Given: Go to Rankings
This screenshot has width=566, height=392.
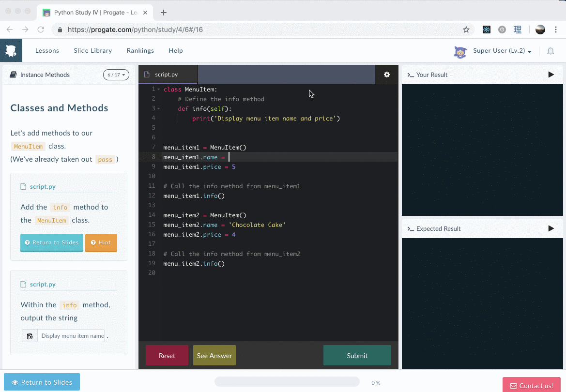Looking at the screenshot, I should (x=140, y=50).
